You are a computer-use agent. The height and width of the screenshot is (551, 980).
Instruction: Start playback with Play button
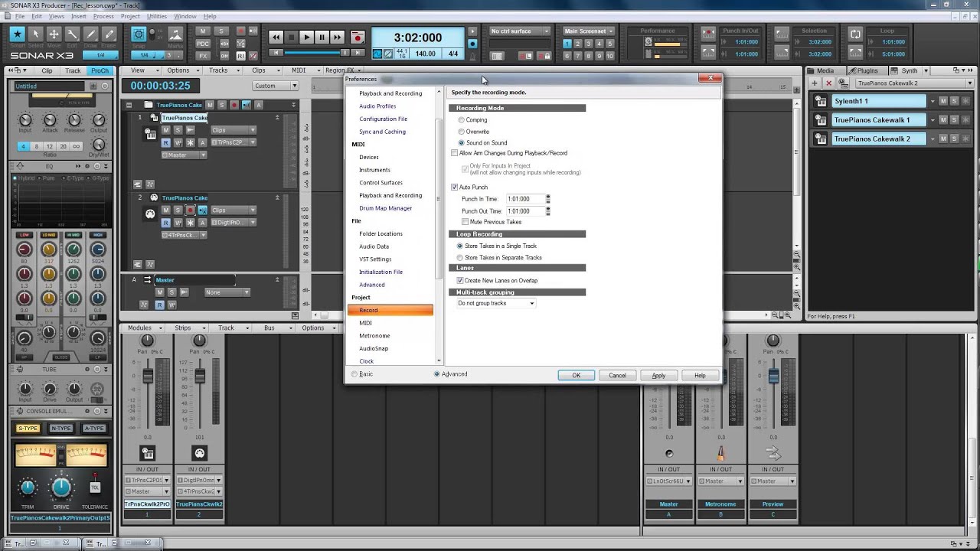click(x=306, y=37)
